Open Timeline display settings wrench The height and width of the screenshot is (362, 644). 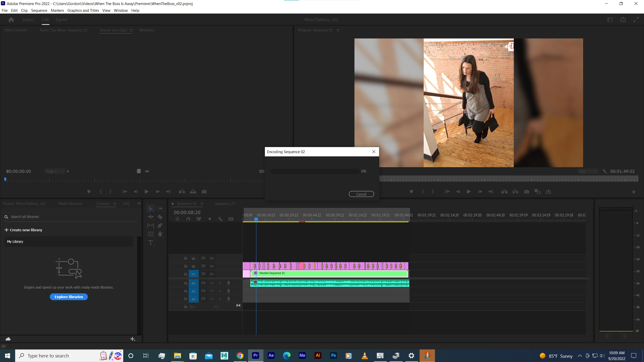(x=220, y=219)
